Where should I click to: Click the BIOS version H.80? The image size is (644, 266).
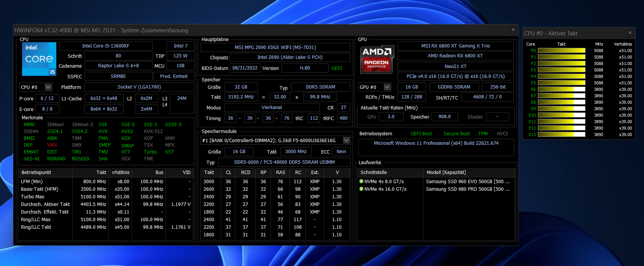click(305, 68)
